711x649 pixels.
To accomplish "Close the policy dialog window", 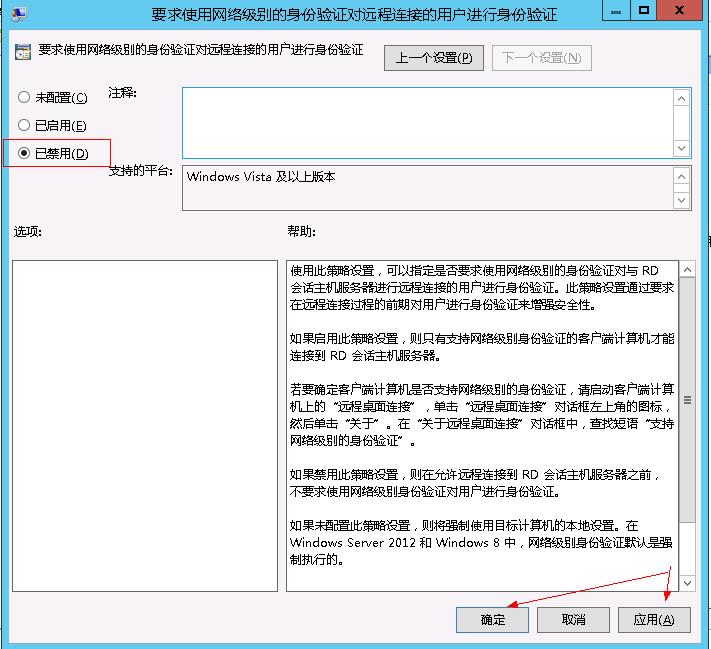I will (679, 10).
